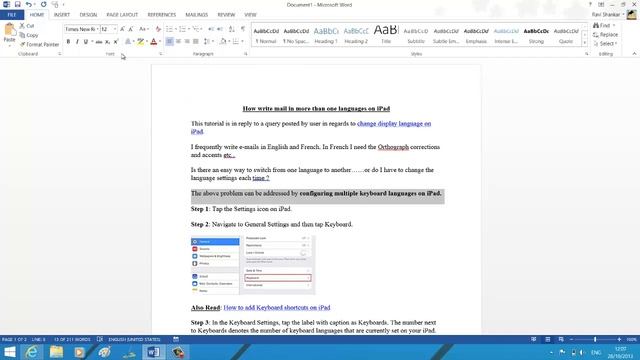This screenshot has height=360, width=640.
Task: Open the Paragraph dialog launcher
Action: coord(246,54)
